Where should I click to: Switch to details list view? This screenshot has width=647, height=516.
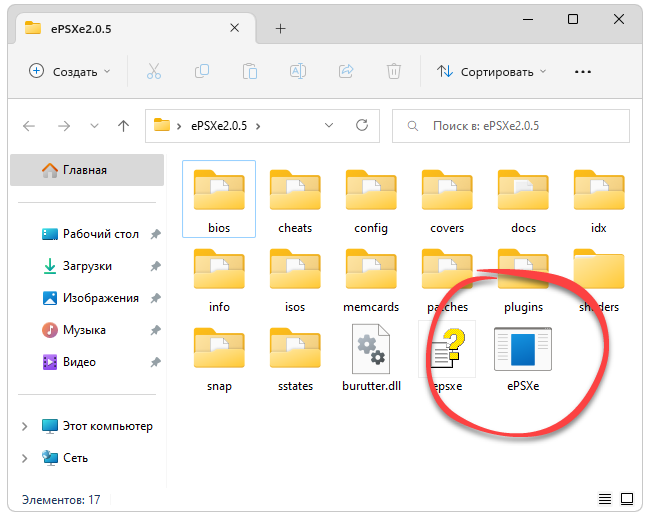(x=605, y=499)
